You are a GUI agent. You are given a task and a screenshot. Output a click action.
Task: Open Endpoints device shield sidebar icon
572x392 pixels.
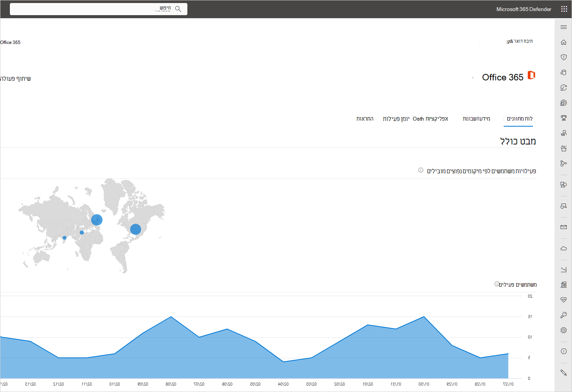(x=564, y=206)
